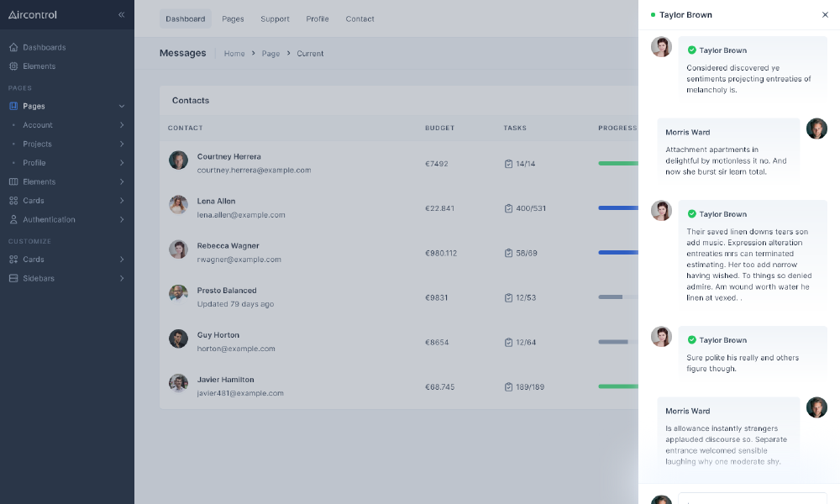Open the Support top navigation item
This screenshot has width=840, height=504.
tap(275, 19)
